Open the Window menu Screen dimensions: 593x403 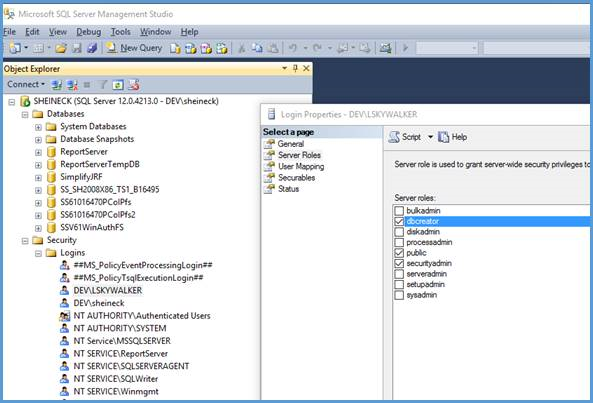click(x=155, y=32)
